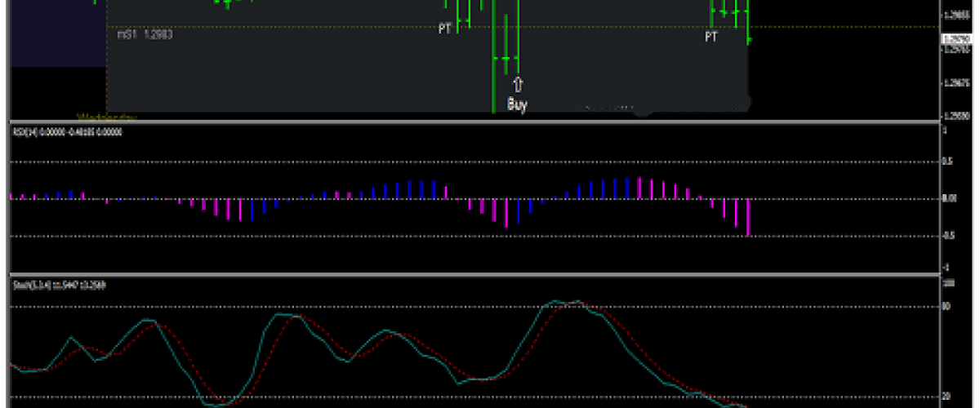
Task: Click the 80 level on Stochastic scale
Action: tap(947, 307)
